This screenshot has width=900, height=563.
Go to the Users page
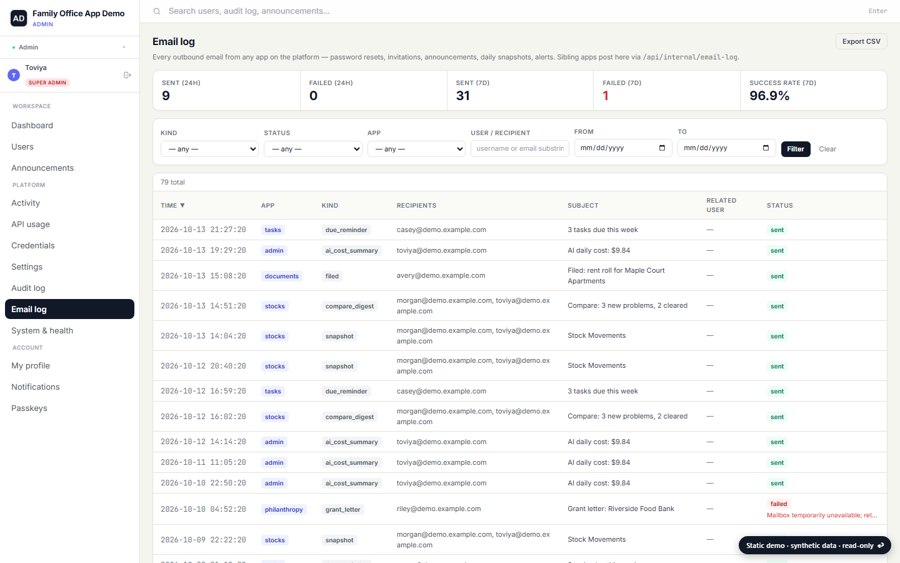(69, 146)
